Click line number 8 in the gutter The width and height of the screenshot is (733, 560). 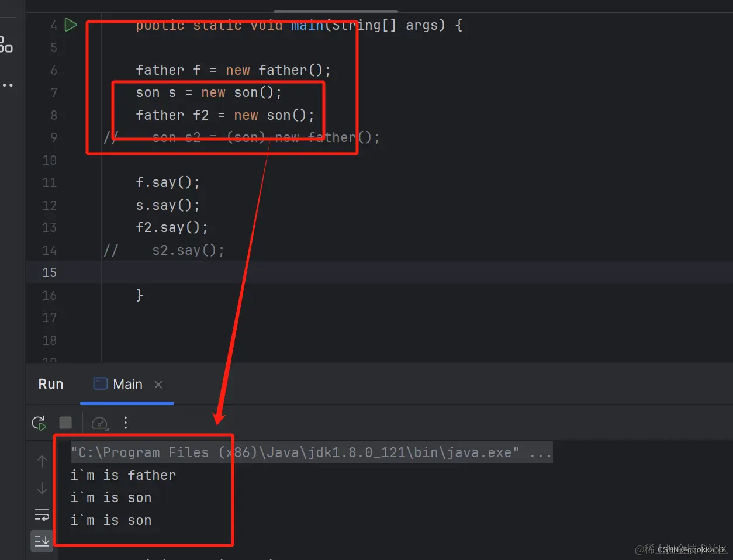[x=54, y=115]
